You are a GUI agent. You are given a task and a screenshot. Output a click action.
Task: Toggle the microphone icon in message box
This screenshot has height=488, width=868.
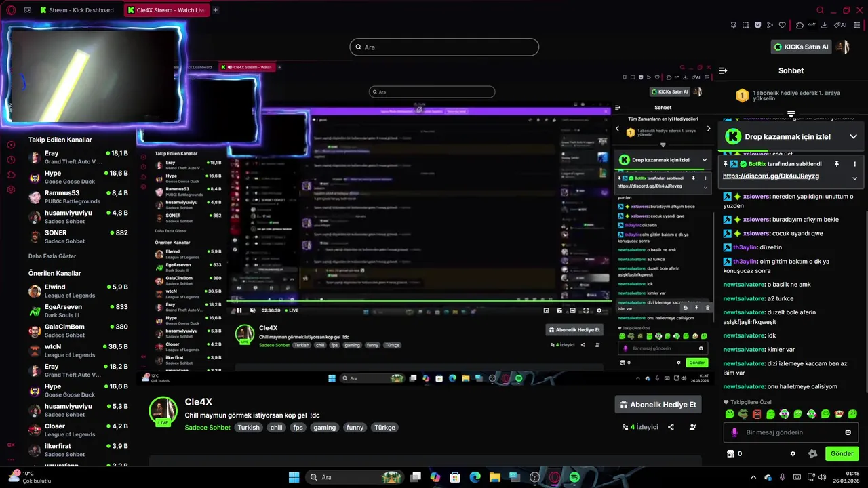(734, 432)
